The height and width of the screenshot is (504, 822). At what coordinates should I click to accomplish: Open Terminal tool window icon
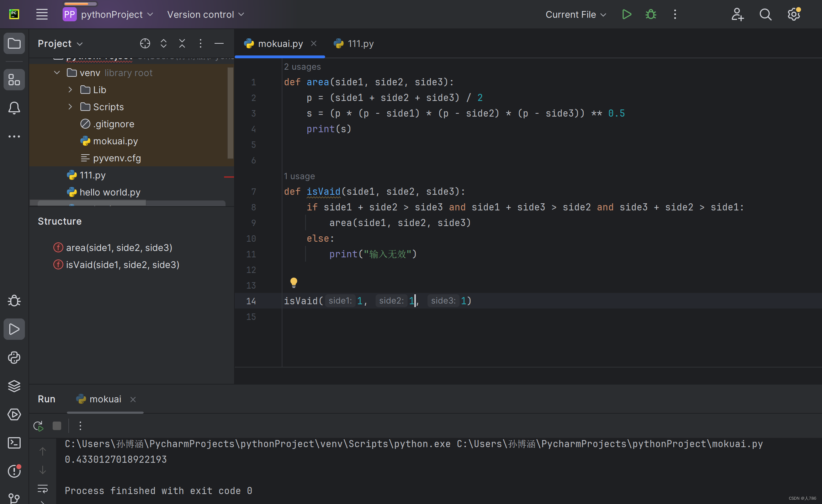(14, 443)
